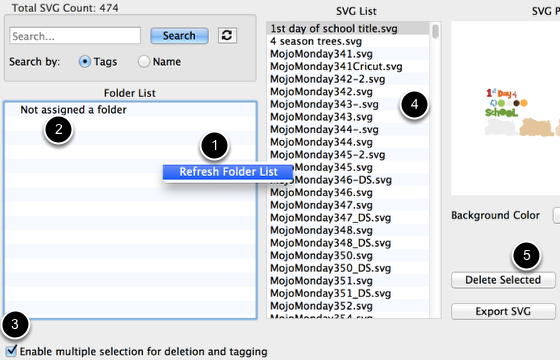Select '1st day of school title.svg'
Viewport: 560px width, 360px height.
[x=348, y=29]
